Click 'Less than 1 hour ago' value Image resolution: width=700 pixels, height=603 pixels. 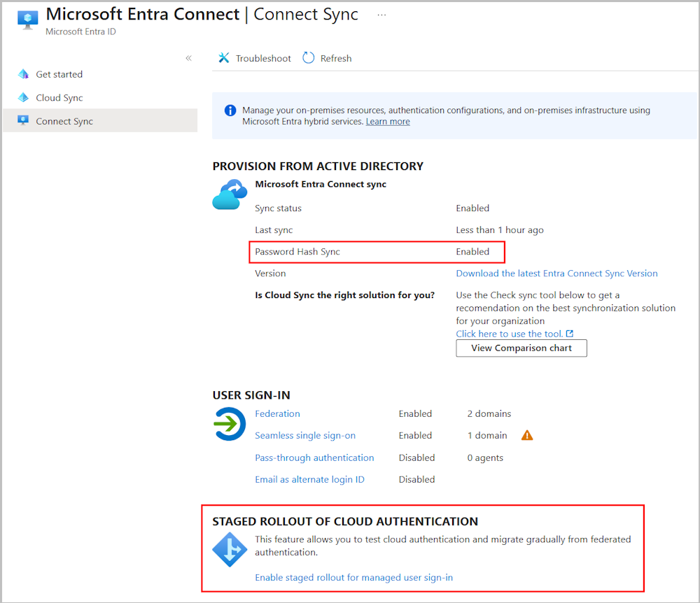500,230
